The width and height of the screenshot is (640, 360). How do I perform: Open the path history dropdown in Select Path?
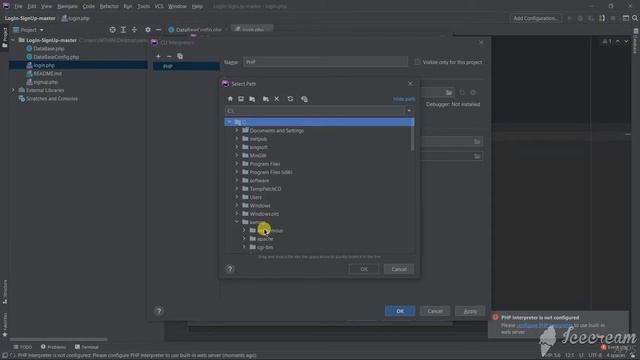coord(409,111)
